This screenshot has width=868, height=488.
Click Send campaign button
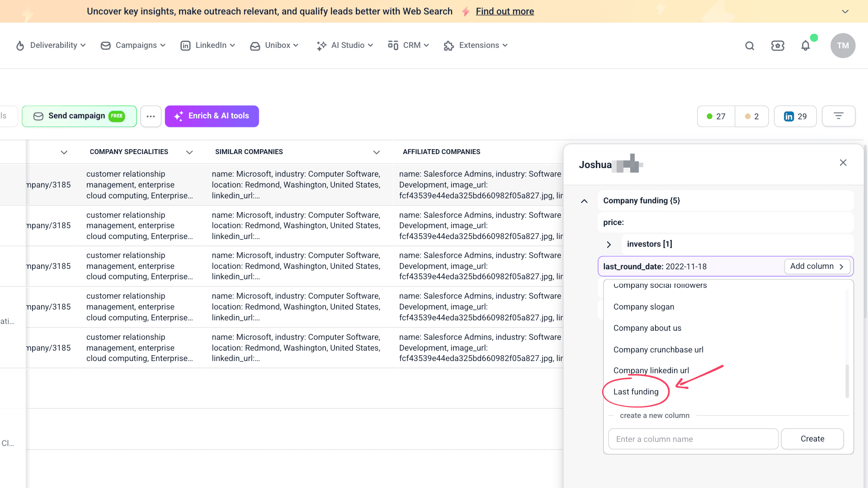tap(79, 116)
